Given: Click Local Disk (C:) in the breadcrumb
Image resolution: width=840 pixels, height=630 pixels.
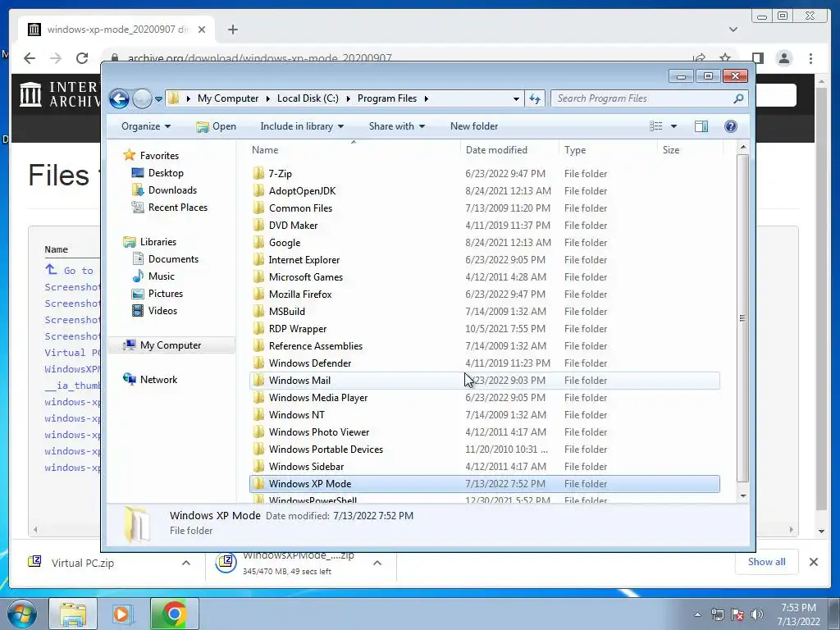Looking at the screenshot, I should (x=308, y=98).
